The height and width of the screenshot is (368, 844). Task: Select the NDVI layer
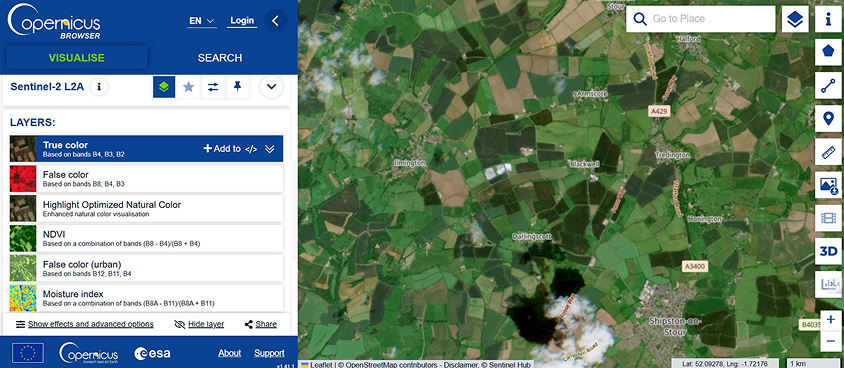tap(146, 238)
